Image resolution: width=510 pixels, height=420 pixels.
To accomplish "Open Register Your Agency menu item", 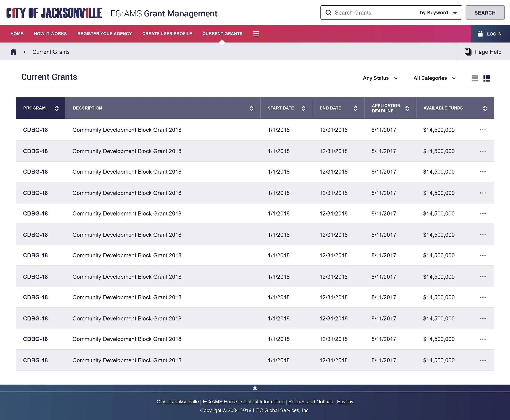I will [104, 34].
